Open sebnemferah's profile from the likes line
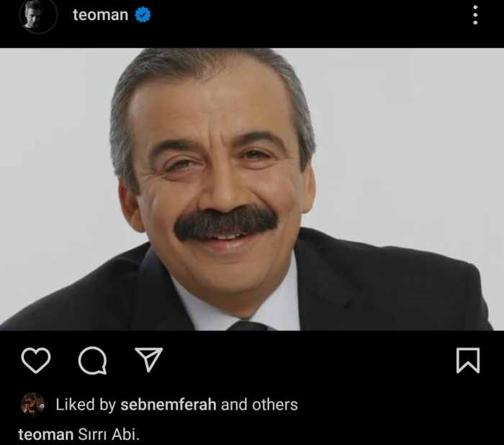 [168, 405]
